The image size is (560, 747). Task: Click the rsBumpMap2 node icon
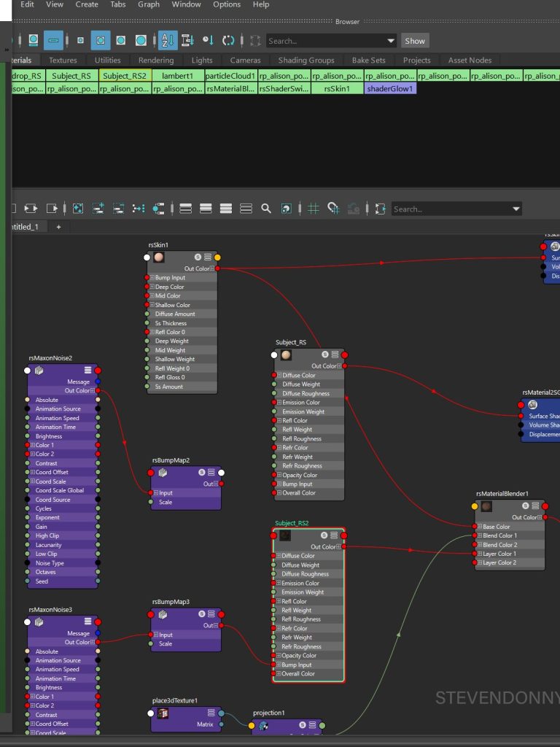pos(163,473)
